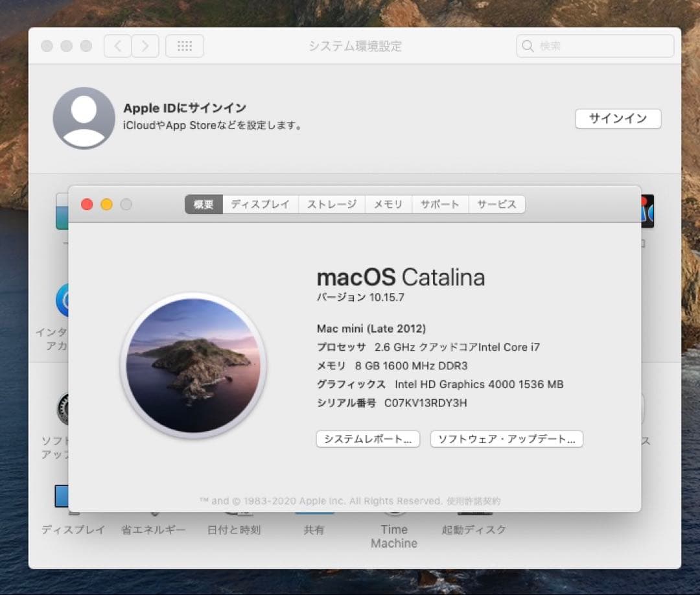The height and width of the screenshot is (595, 700).
Task: Click the show-all grid icon in toolbar
Action: [x=185, y=46]
